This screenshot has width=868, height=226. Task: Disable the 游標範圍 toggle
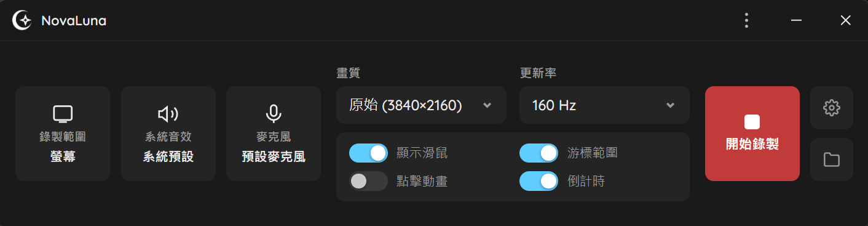point(539,153)
